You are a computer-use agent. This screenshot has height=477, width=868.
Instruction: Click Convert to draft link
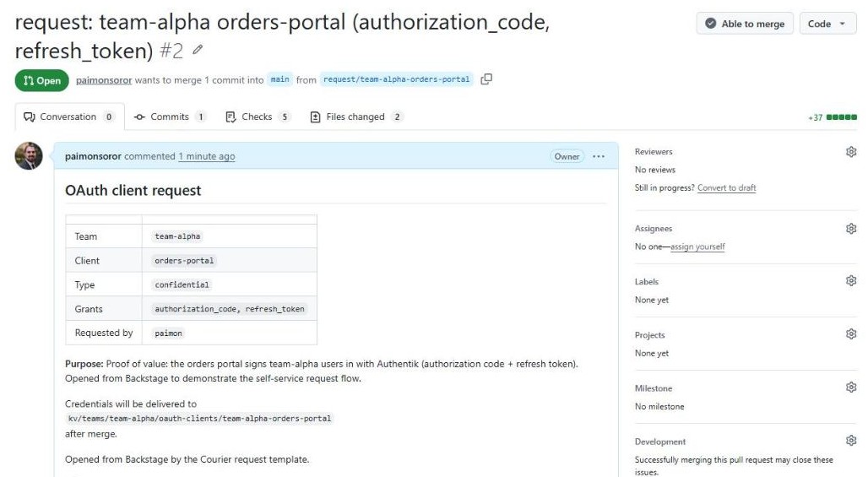(726, 187)
